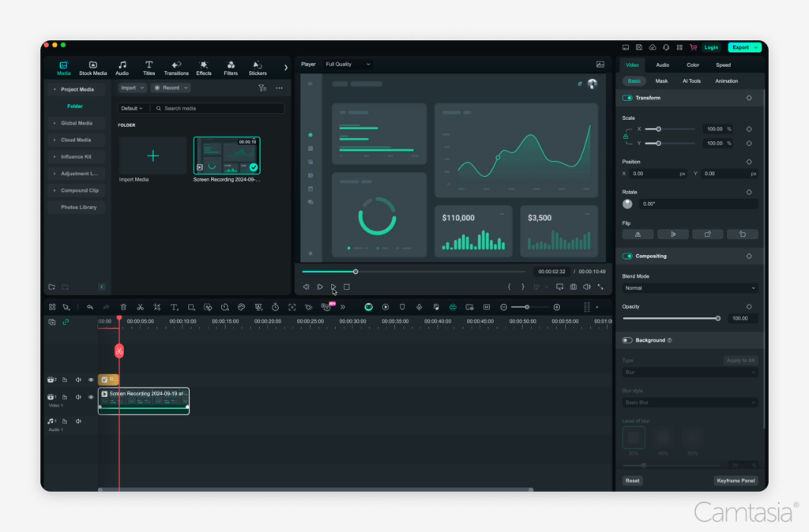Open the Default sort dropdown
Image resolution: width=809 pixels, height=532 pixels.
(132, 109)
